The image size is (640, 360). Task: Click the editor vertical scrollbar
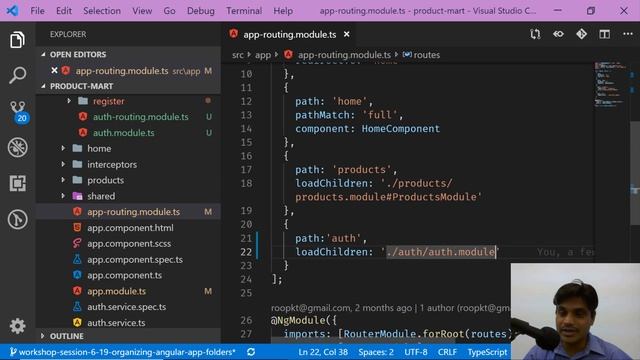click(635, 173)
